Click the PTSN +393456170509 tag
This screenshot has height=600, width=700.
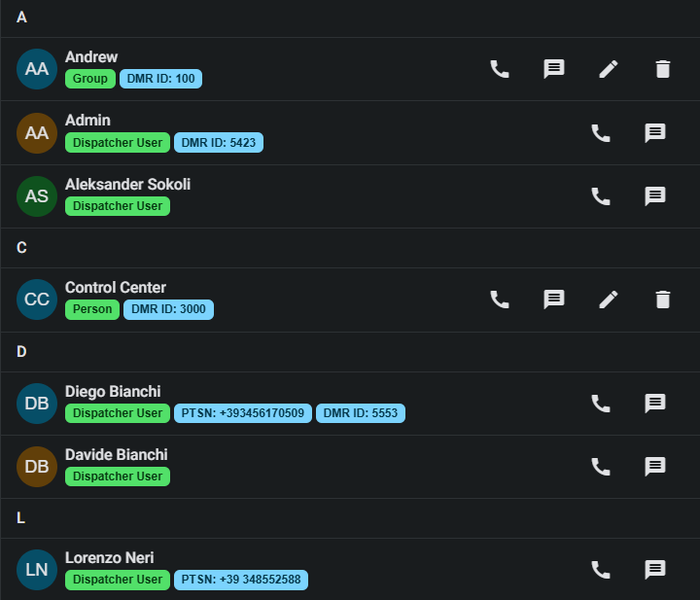[x=243, y=413]
